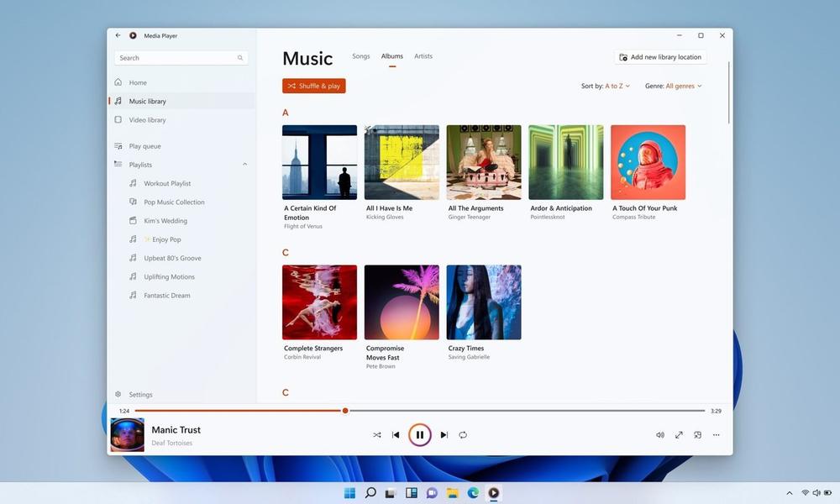Open Microsoft Edge from the taskbar
The height and width of the screenshot is (504, 840).
point(473,493)
